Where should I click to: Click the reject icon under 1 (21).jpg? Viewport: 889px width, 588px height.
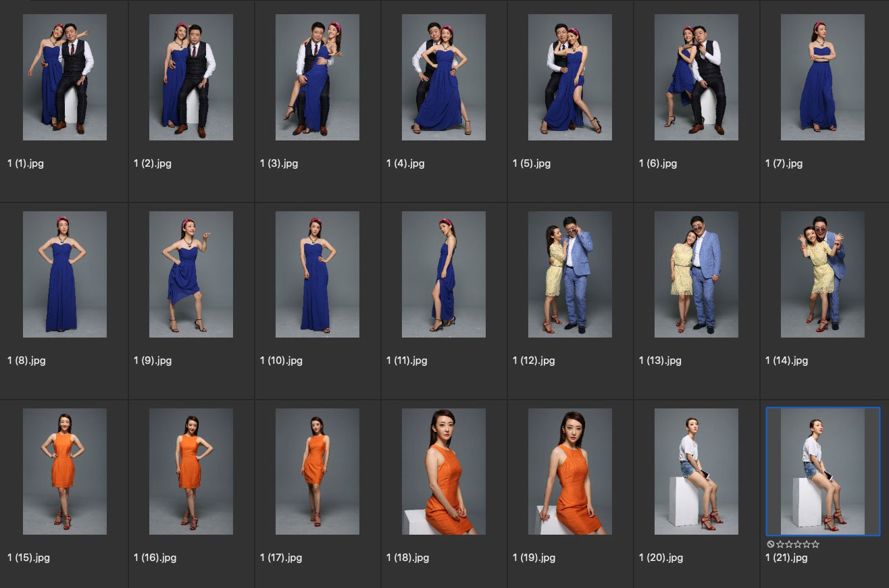coord(771,544)
